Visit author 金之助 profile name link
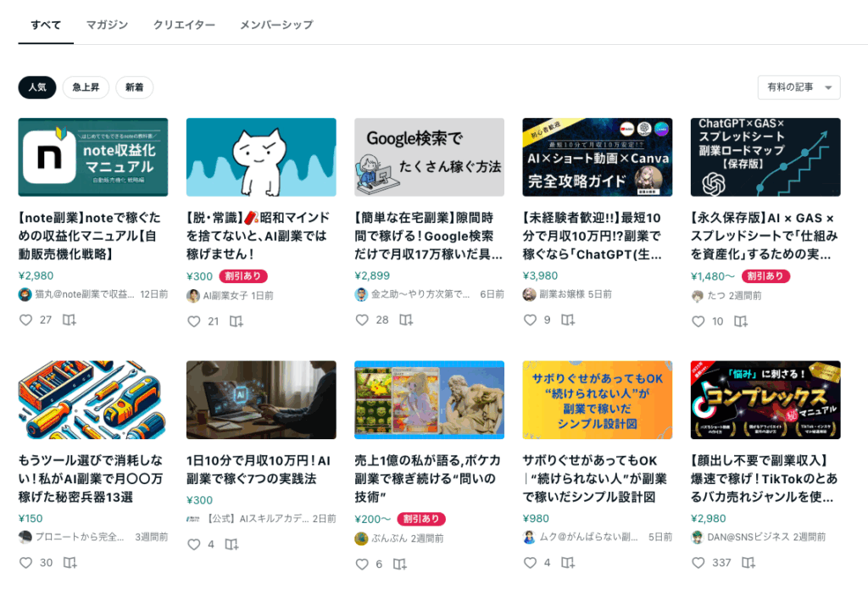Viewport: 868px width, 596px height. tap(420, 294)
